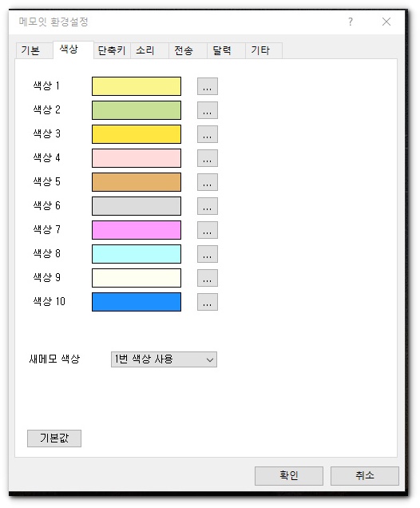Click the 색상 4 light pink swatch
This screenshot has height=508, width=420.
(x=137, y=158)
